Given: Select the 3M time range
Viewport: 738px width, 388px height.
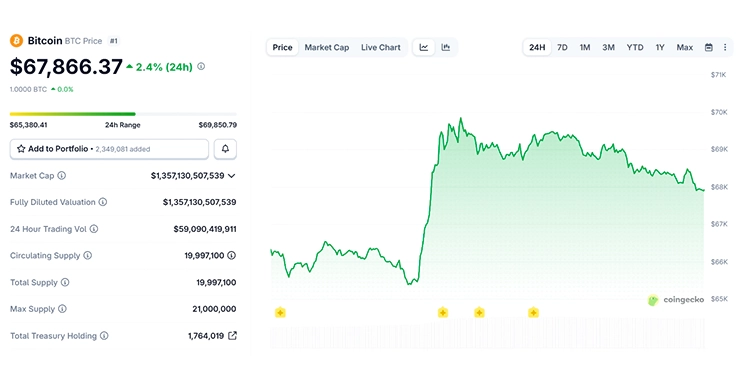Looking at the screenshot, I should point(608,48).
